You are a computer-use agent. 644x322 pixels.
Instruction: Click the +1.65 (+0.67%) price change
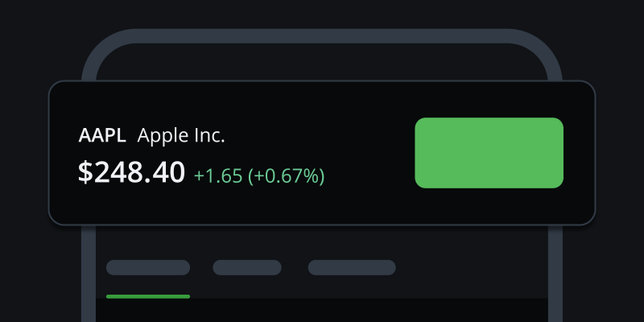[x=259, y=175]
